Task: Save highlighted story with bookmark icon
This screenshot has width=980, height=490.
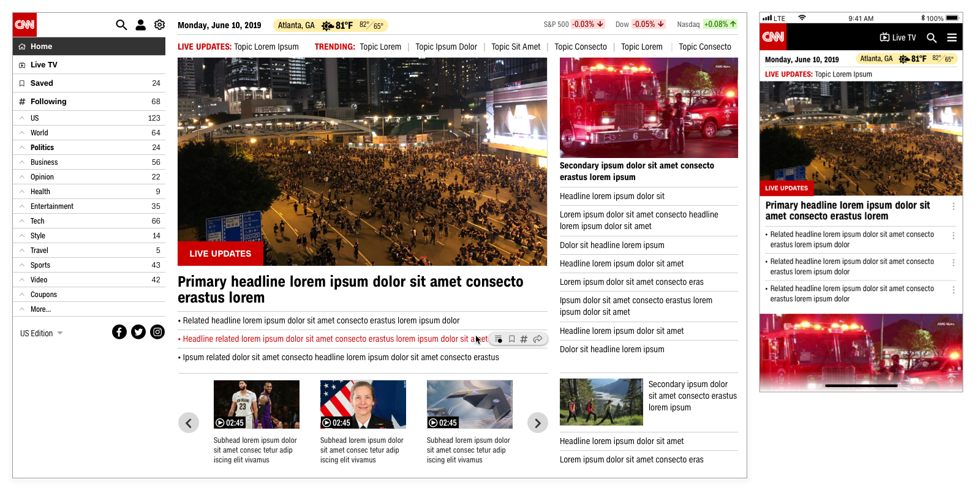Action: pos(511,339)
